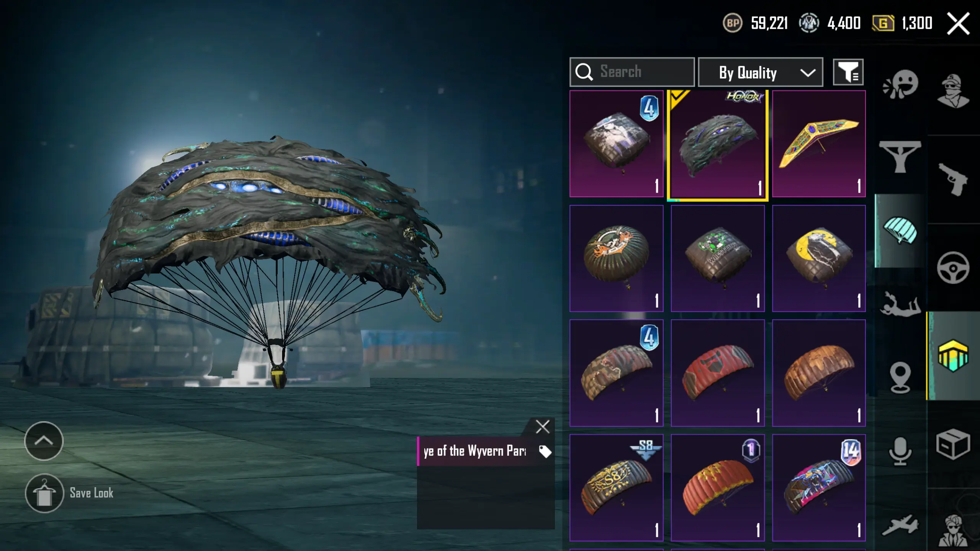Close the Wyvern Parachute name popup
Viewport: 980px width, 551px height.
click(x=542, y=426)
